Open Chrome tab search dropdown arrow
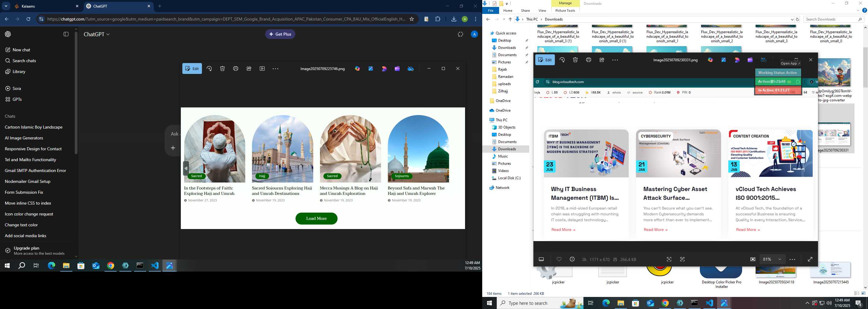868x309 pixels. [x=6, y=6]
